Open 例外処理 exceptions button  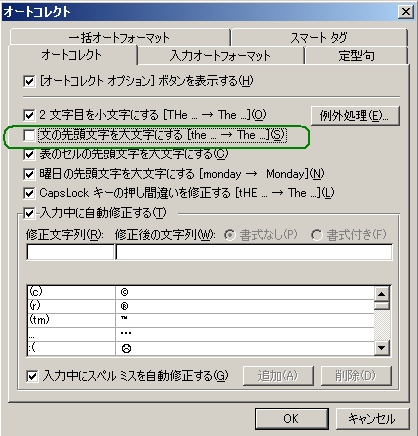point(355,116)
